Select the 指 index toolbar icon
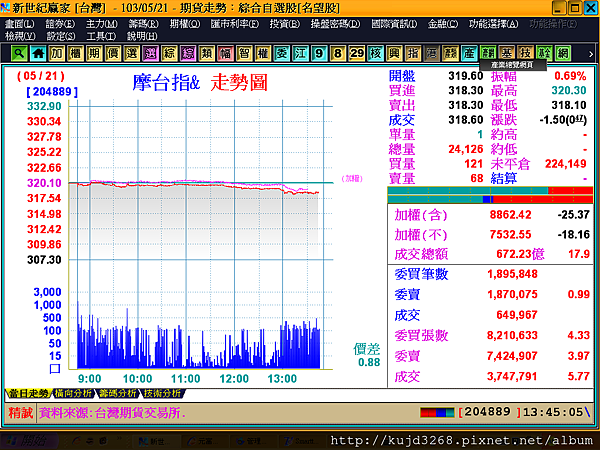The width and height of the screenshot is (600, 450). coord(413,53)
